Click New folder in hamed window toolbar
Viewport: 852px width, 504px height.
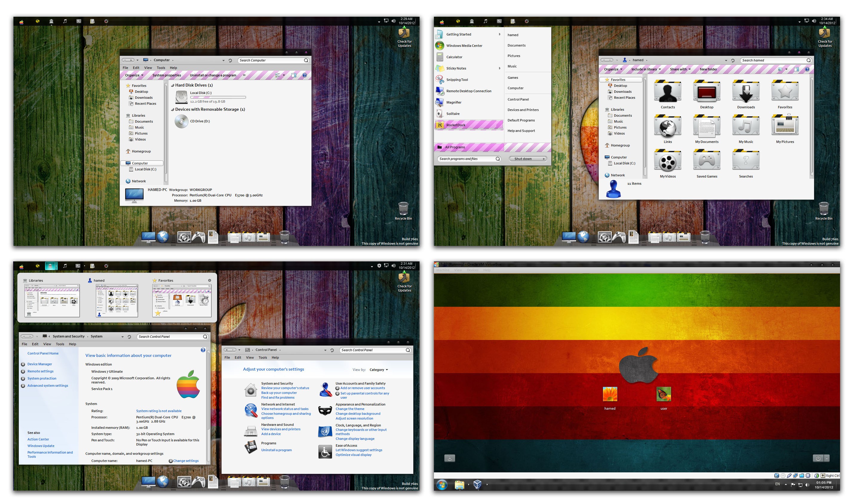click(x=708, y=69)
